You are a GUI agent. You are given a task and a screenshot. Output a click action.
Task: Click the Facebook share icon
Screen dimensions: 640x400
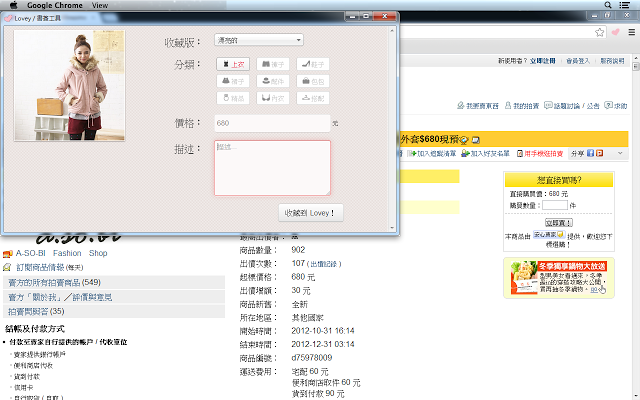591,153
